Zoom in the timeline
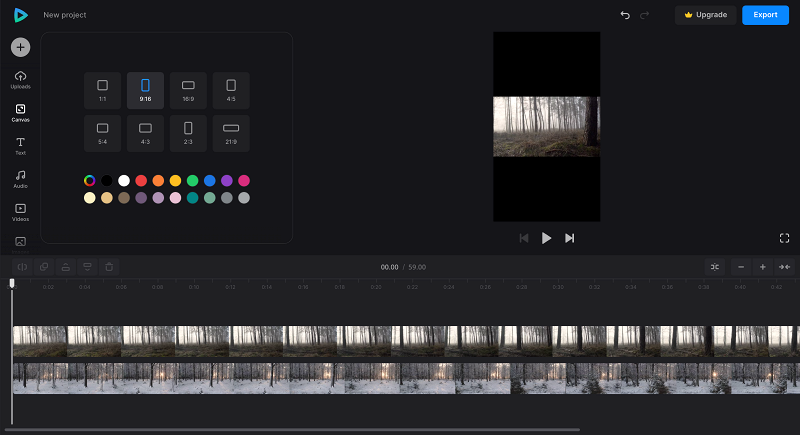800x435 pixels. point(763,267)
